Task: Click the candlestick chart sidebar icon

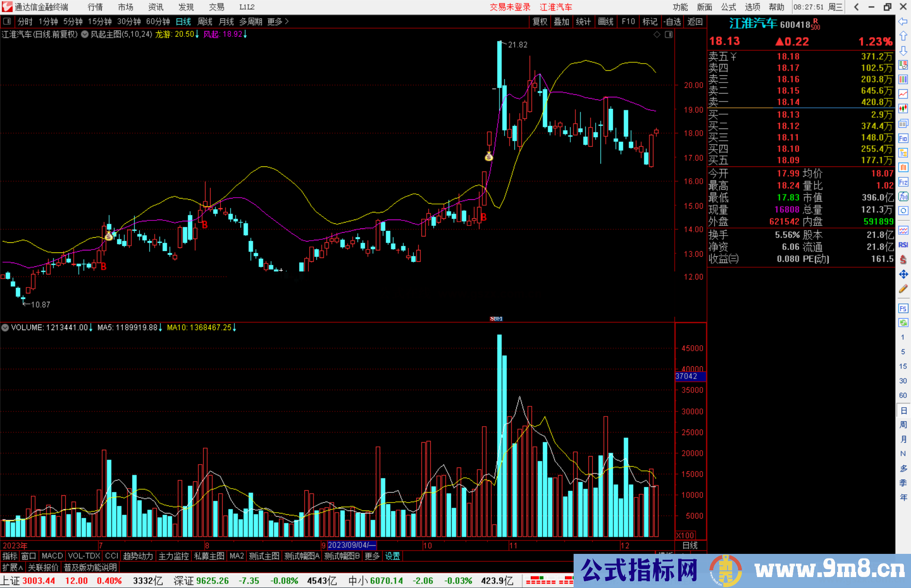Action: [x=903, y=109]
